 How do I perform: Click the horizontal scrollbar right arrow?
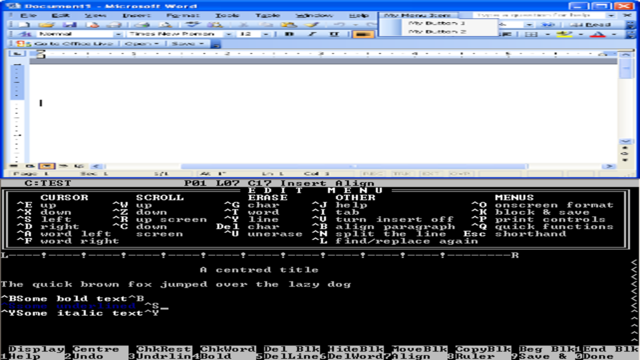click(609, 166)
